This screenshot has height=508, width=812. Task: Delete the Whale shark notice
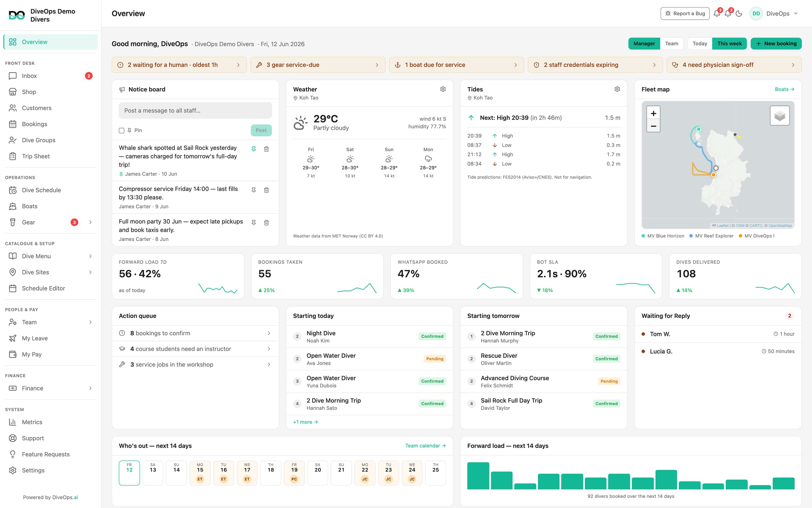[266, 149]
